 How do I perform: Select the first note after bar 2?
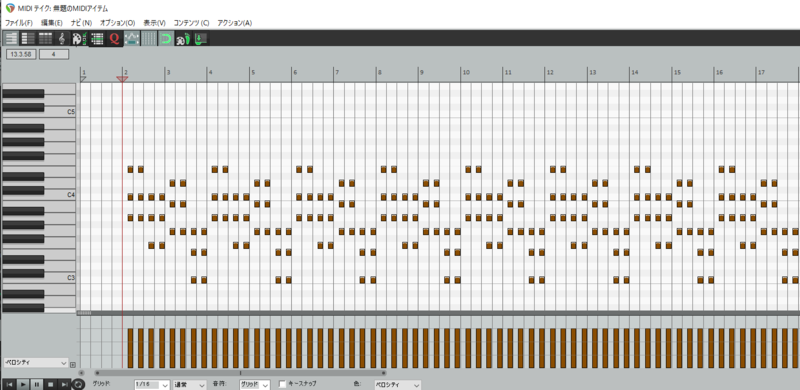pos(130,169)
